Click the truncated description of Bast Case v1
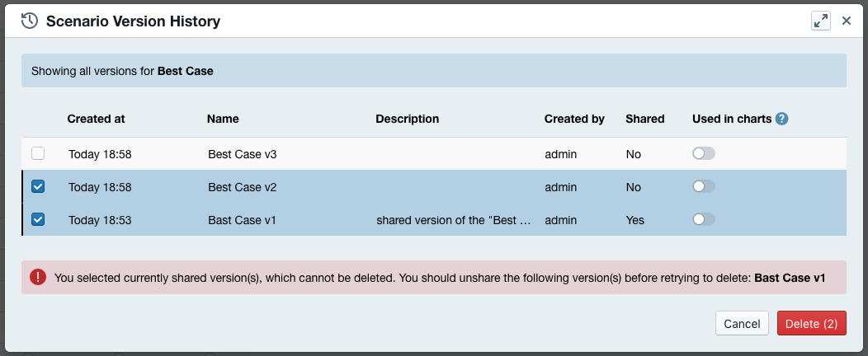The image size is (868, 356). (x=452, y=220)
